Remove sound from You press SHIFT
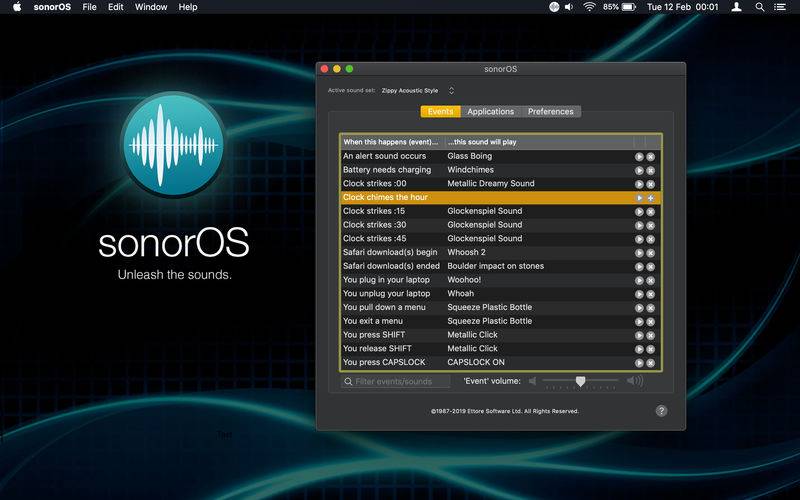 click(x=651, y=336)
